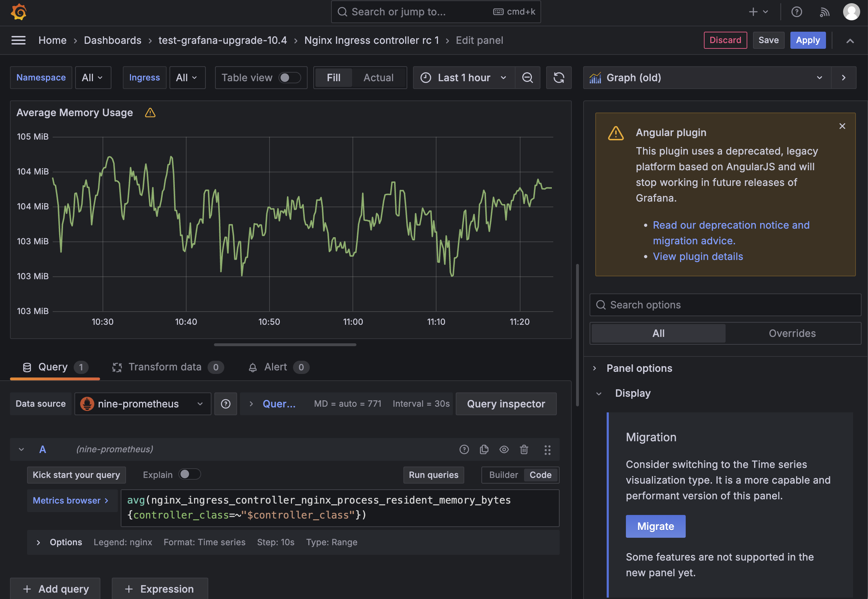The width and height of the screenshot is (868, 599).
Task: Click the panel resize handle bar below graph
Action: point(285,344)
